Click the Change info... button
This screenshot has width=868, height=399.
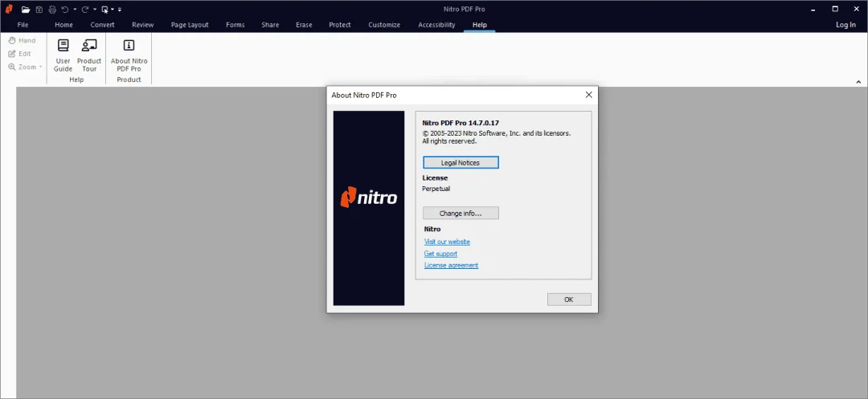(461, 213)
